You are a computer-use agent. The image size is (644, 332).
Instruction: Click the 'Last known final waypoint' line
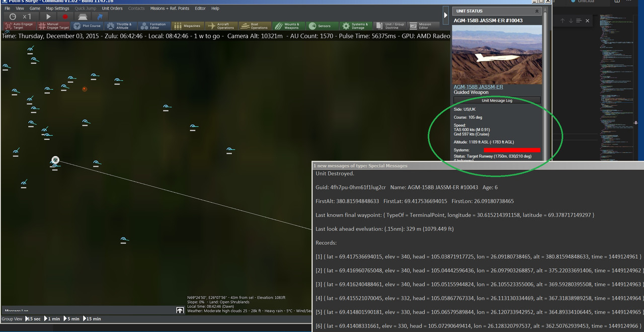(455, 215)
